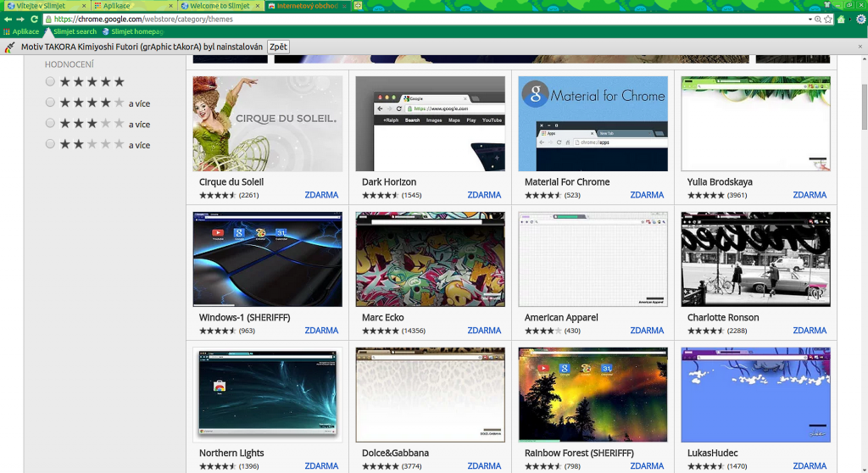Click ZDARMA for Marc Ecko theme
Viewport: 868px width, 473px height.
click(484, 331)
